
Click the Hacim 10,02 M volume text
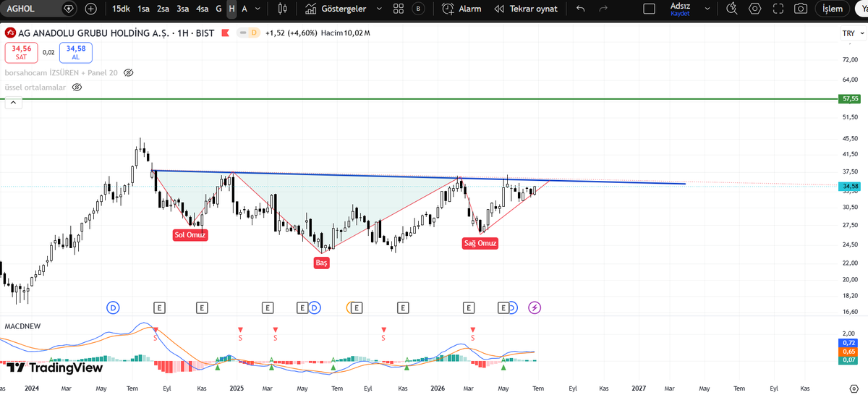346,33
